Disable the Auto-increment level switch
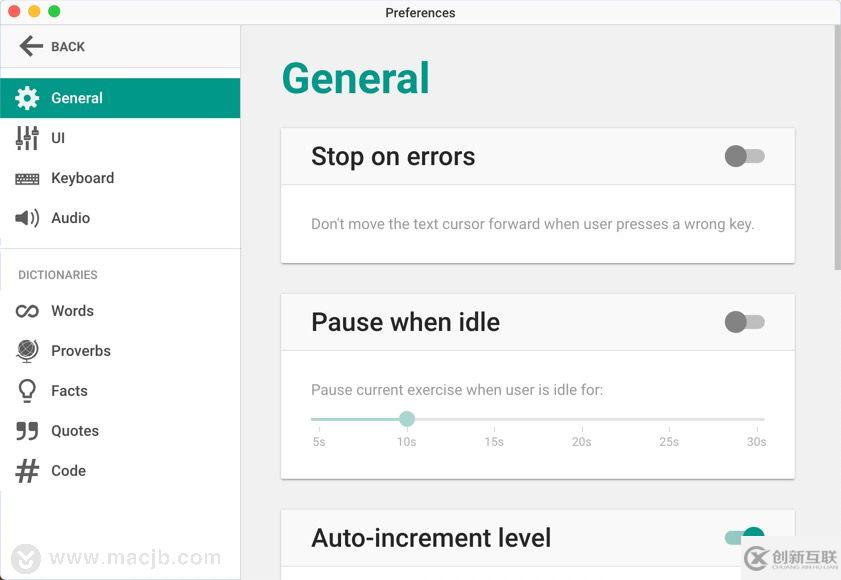 pos(745,537)
